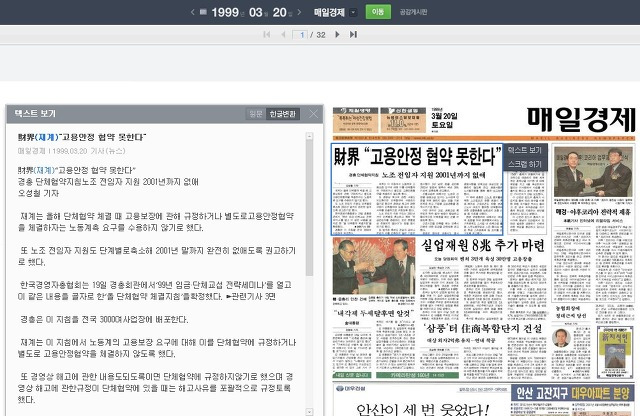Click the portrait photo in right column
640x416 pixels.
pyautogui.click(x=561, y=338)
